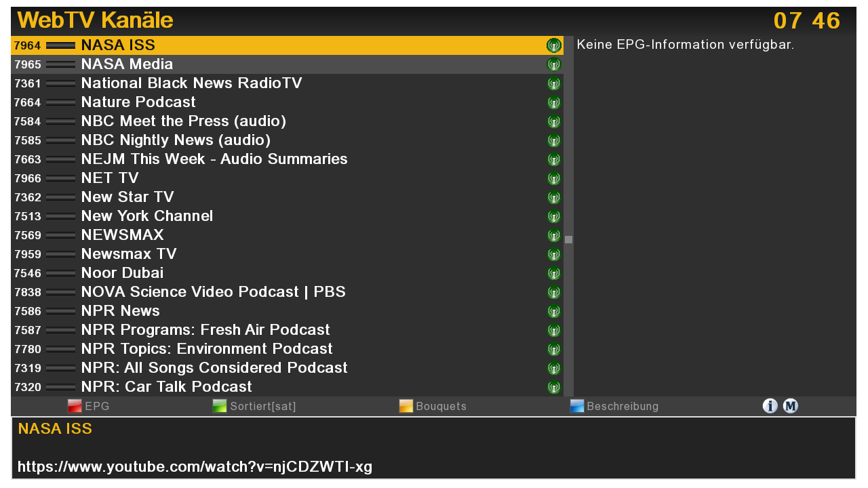This screenshot has width=868, height=488.
Task: Click the channel list scrollbar handle
Action: pyautogui.click(x=568, y=239)
